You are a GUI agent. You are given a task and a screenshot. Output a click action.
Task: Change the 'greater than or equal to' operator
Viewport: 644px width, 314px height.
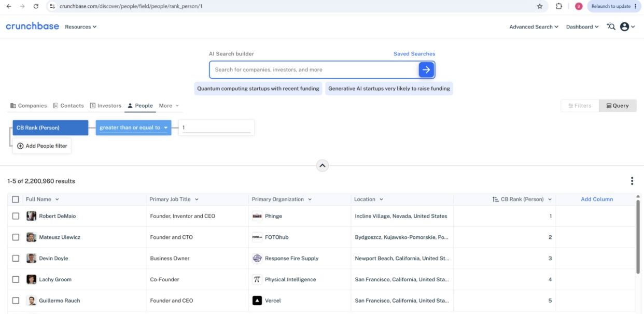coord(134,128)
